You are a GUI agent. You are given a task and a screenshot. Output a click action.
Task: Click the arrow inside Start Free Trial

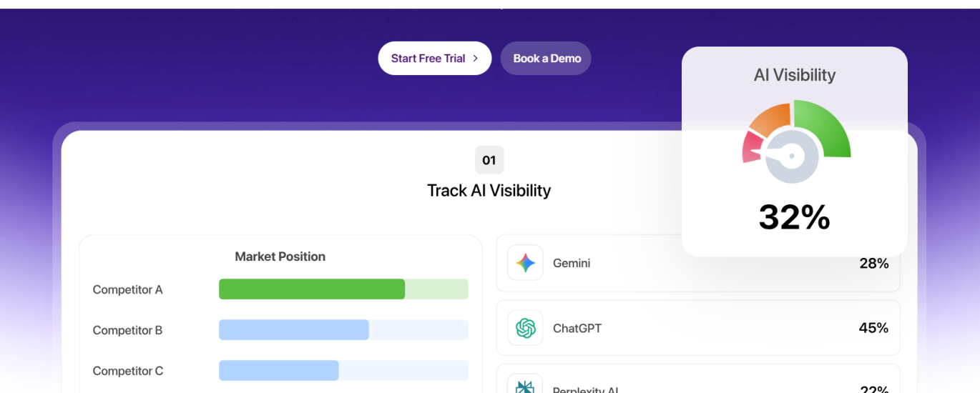click(x=476, y=59)
